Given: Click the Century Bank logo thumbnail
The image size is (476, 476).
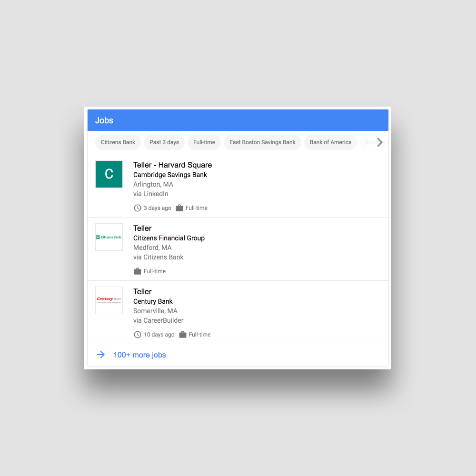Looking at the screenshot, I should pos(109,300).
